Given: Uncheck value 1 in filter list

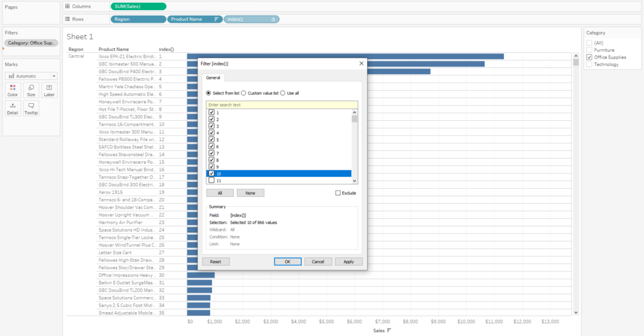Looking at the screenshot, I should pyautogui.click(x=211, y=112).
